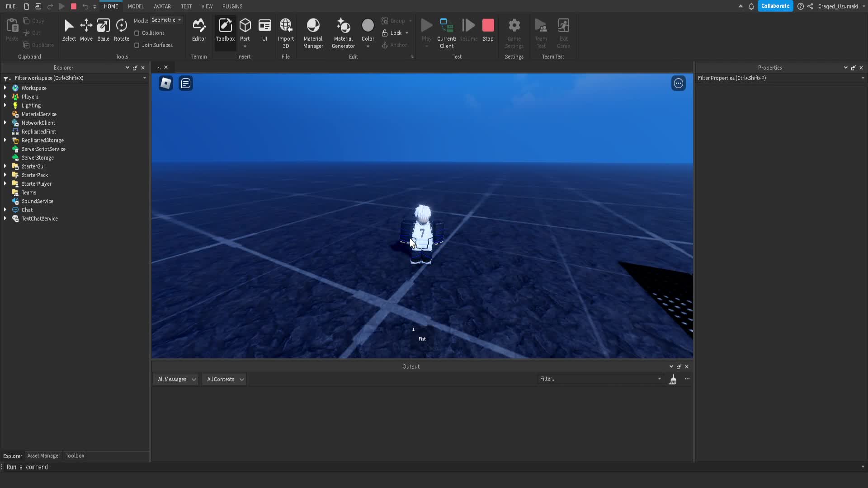Image resolution: width=868 pixels, height=488 pixels.
Task: Launch the Material Generator
Action: (x=343, y=26)
